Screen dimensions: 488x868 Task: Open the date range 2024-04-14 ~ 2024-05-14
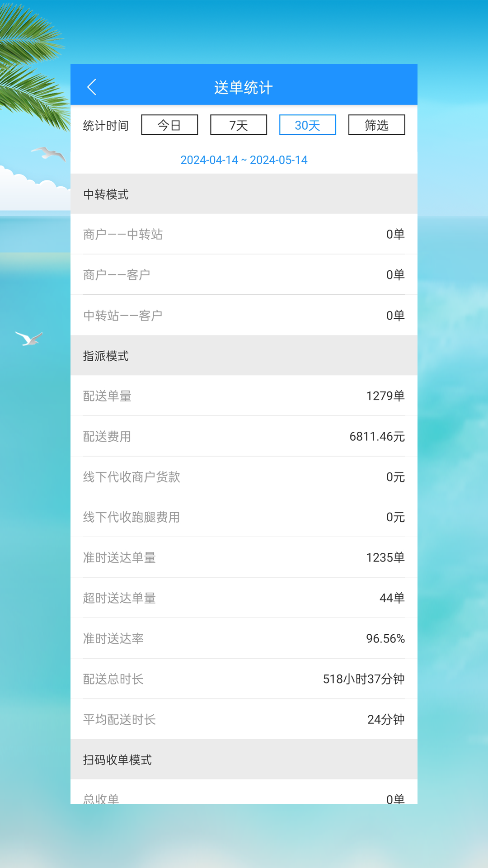(x=244, y=160)
